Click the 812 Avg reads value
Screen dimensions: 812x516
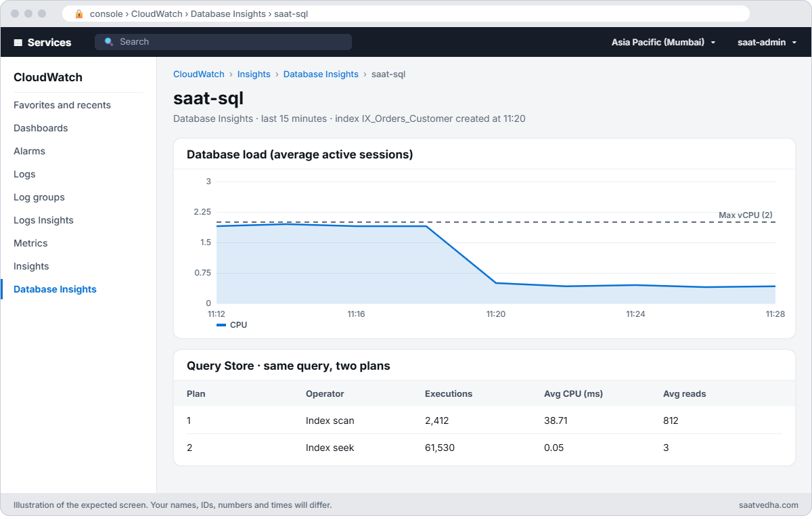click(671, 421)
